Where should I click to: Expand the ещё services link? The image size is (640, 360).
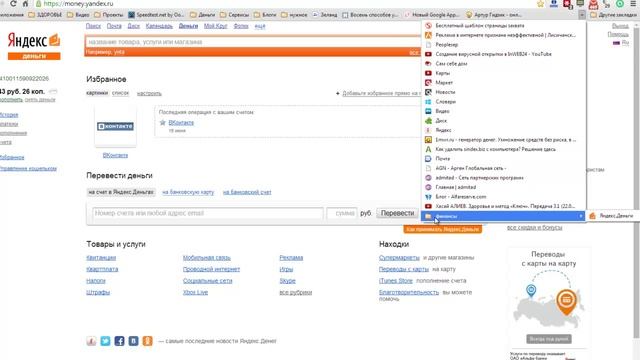(260, 26)
